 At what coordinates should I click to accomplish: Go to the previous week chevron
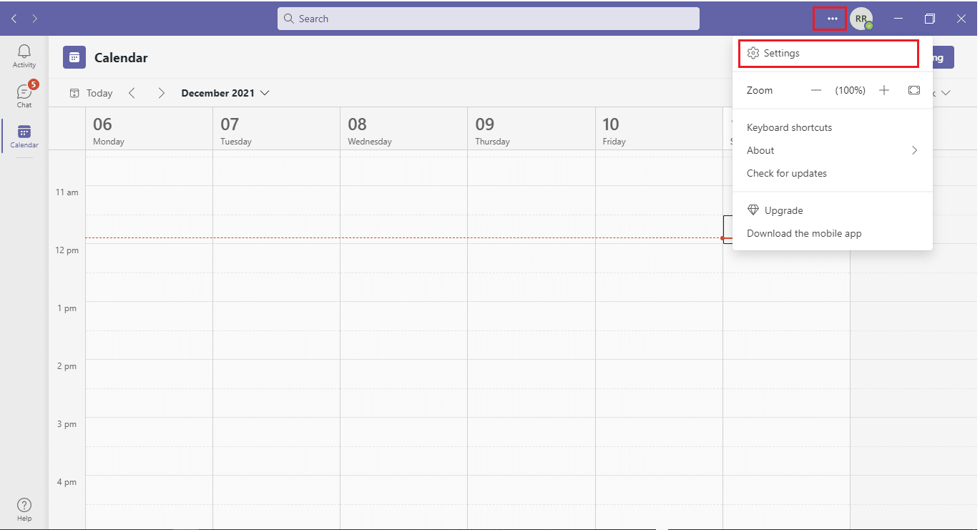[x=132, y=93]
